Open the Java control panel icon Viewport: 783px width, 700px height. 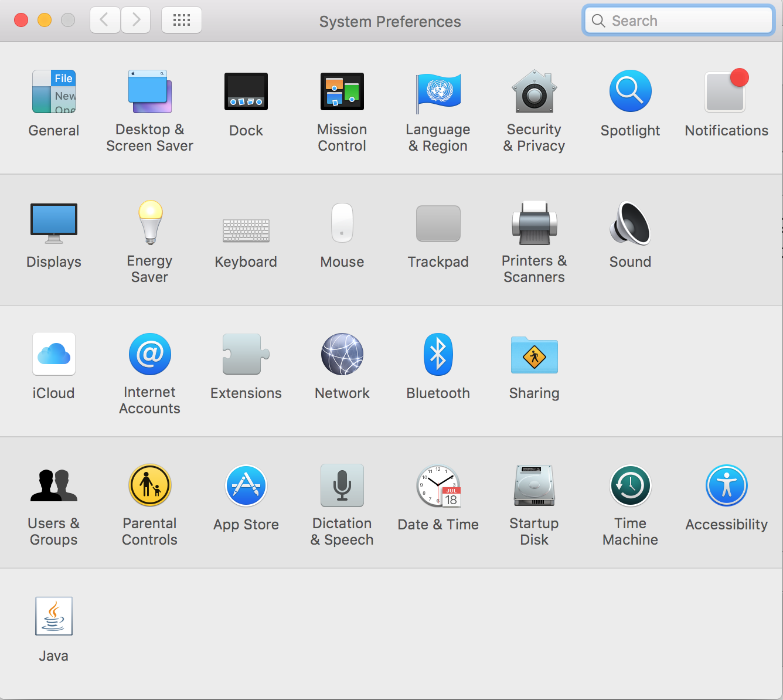pyautogui.click(x=54, y=616)
